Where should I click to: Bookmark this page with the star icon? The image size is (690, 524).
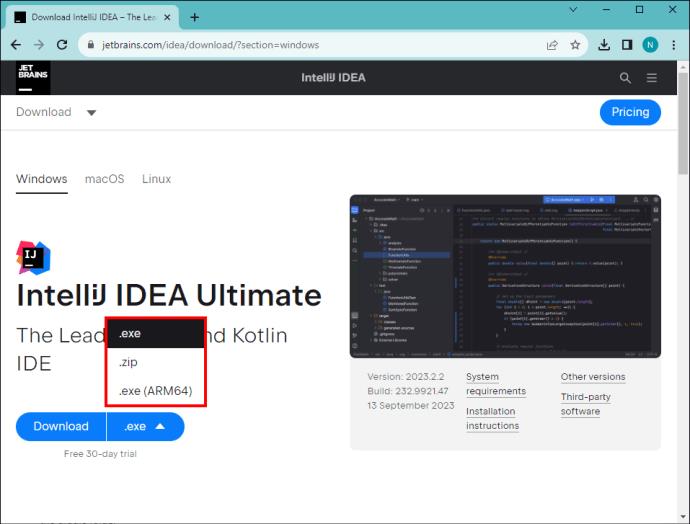(x=575, y=45)
